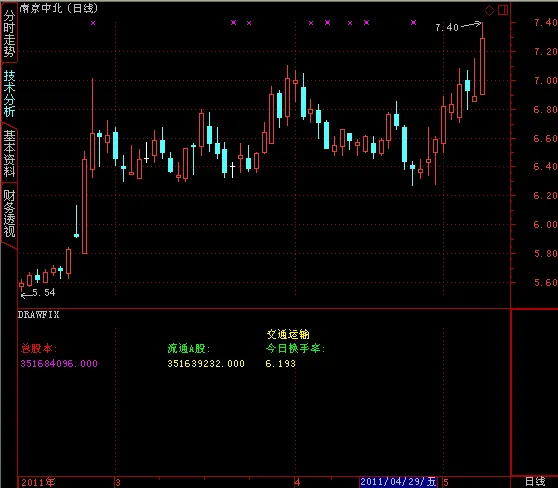
Task: Click the 交通运输 sector label
Action: [x=288, y=334]
